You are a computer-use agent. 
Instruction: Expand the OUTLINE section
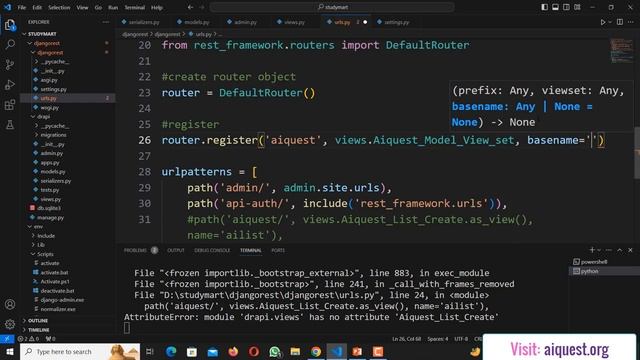(x=38, y=320)
